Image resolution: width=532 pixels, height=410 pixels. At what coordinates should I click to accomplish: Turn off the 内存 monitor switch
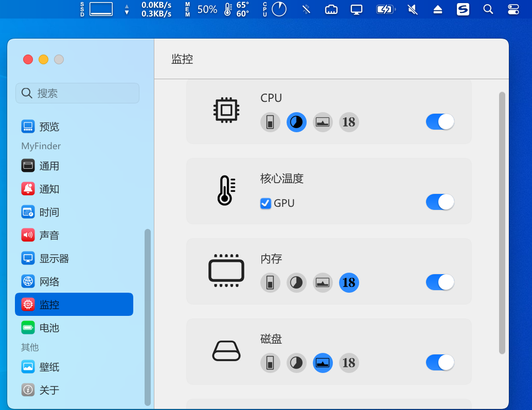coord(440,282)
